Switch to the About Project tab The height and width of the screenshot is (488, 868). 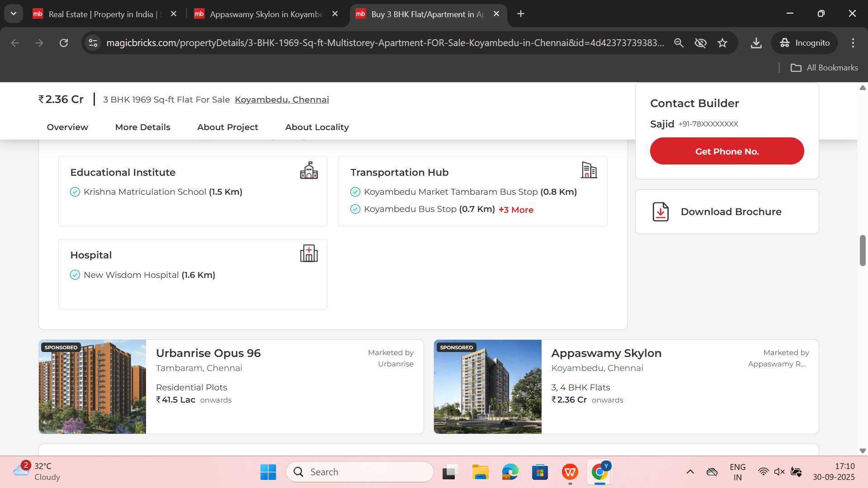[228, 127]
